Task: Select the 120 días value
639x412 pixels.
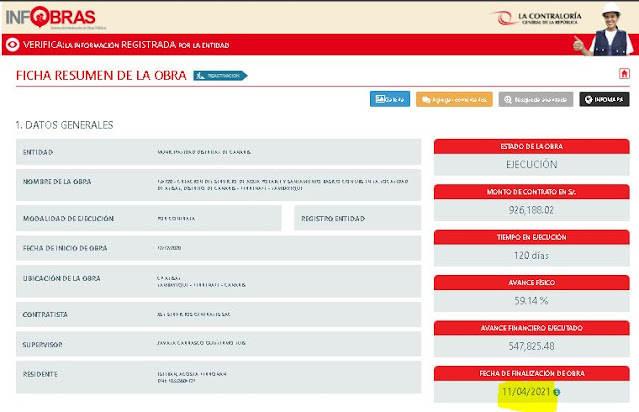Action: (531, 256)
